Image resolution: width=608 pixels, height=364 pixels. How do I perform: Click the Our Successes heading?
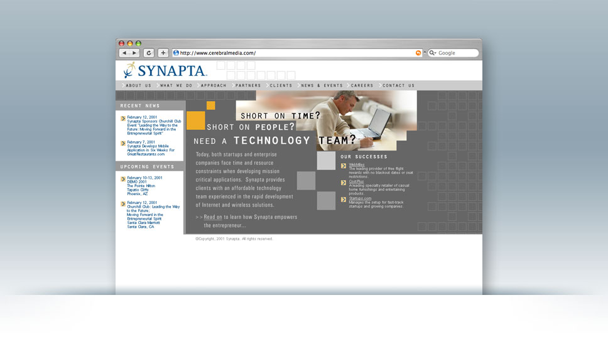(364, 157)
